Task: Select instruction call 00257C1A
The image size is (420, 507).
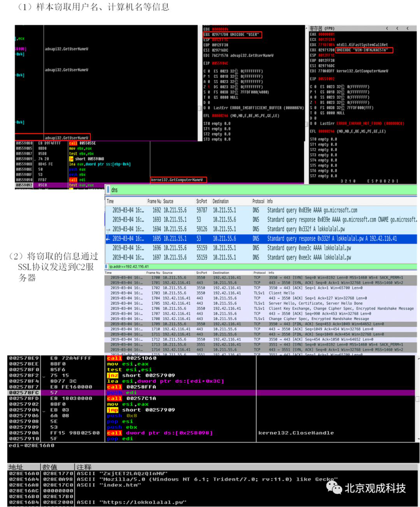Action: point(132,398)
